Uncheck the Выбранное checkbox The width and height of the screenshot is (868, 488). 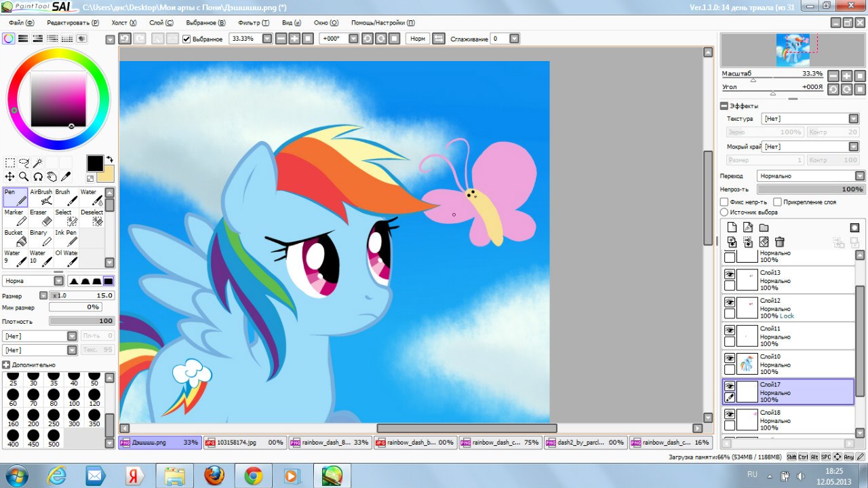point(186,39)
